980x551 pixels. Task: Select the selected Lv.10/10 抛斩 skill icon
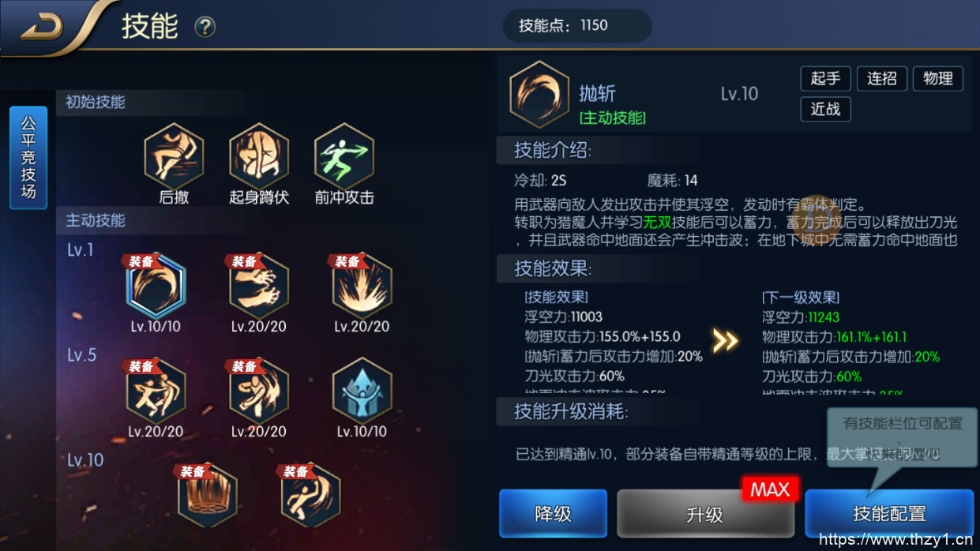point(156,285)
